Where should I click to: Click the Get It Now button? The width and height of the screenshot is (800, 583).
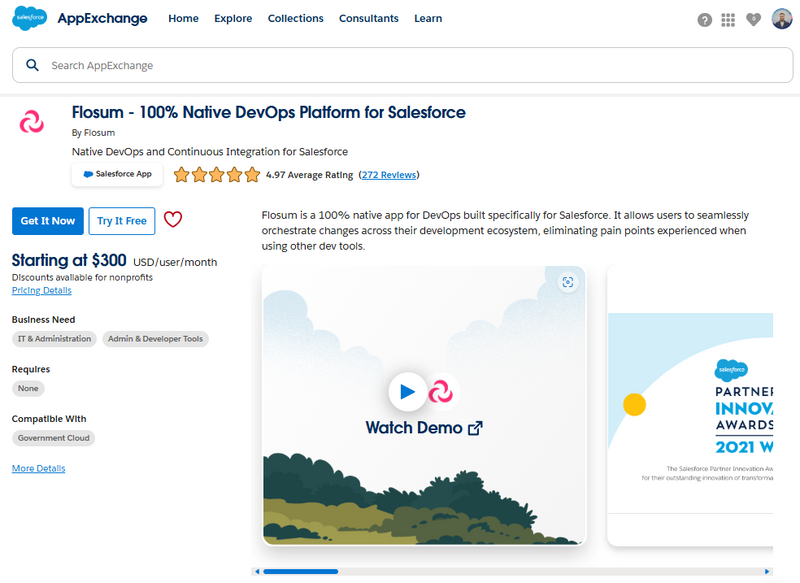pos(47,221)
